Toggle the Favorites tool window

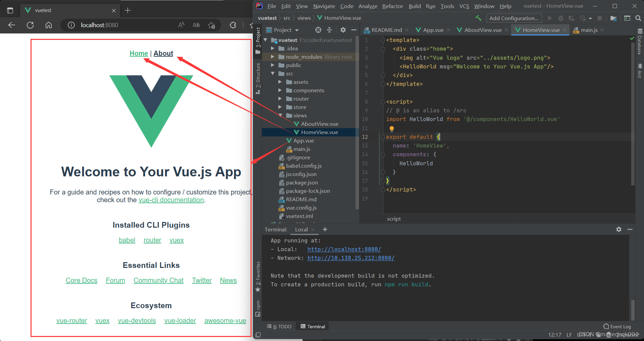258,277
